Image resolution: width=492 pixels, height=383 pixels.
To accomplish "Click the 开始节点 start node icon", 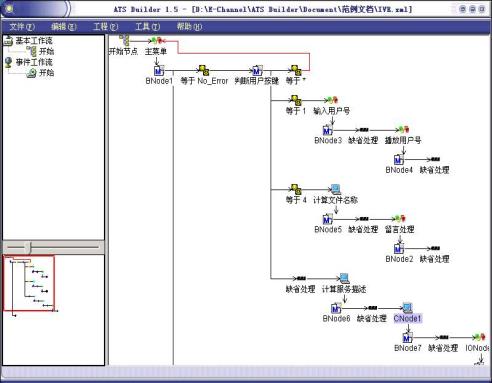I will [124, 40].
